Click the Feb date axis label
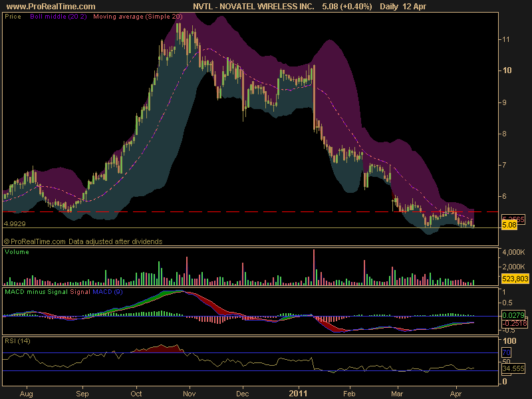The width and height of the screenshot is (532, 399). 349,394
